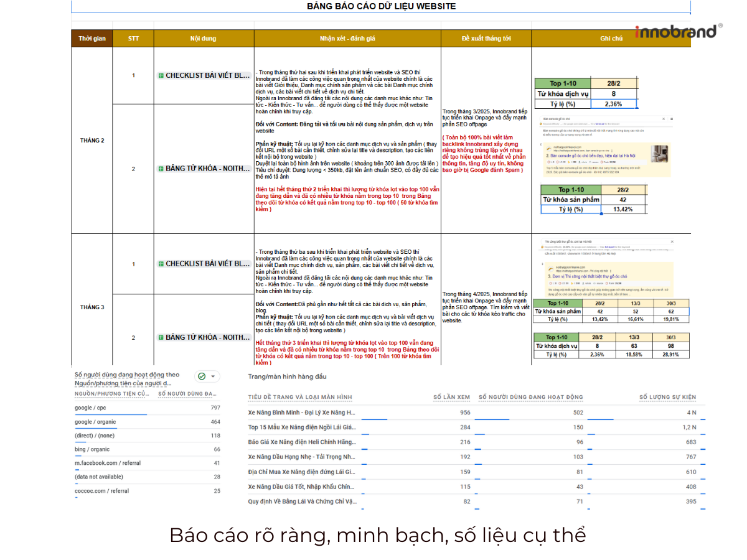
Task: Sort by 'SỐ NGƯỜI DÙNG ĐANG HOẠT ĐỘNG' header
Action: [x=531, y=397]
